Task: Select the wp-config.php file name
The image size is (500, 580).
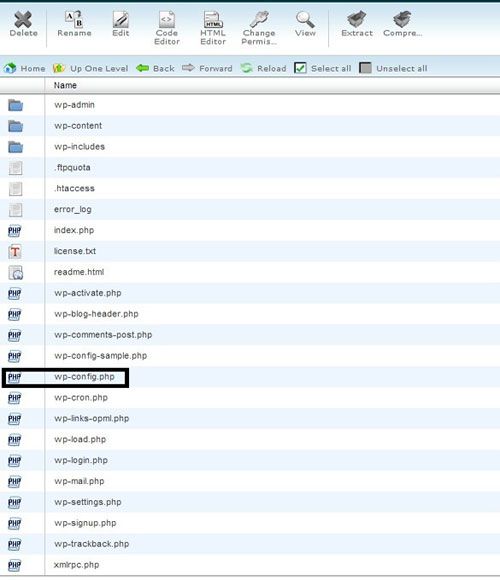Action: point(84,377)
